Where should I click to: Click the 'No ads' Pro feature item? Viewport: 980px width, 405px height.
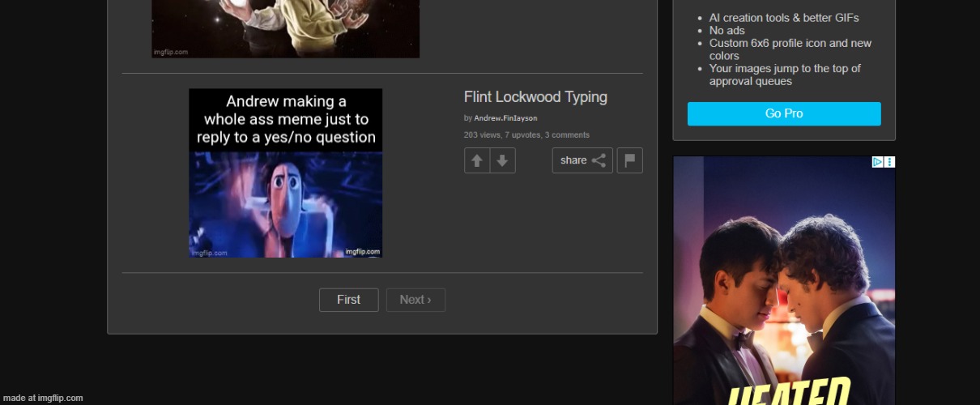click(x=726, y=31)
